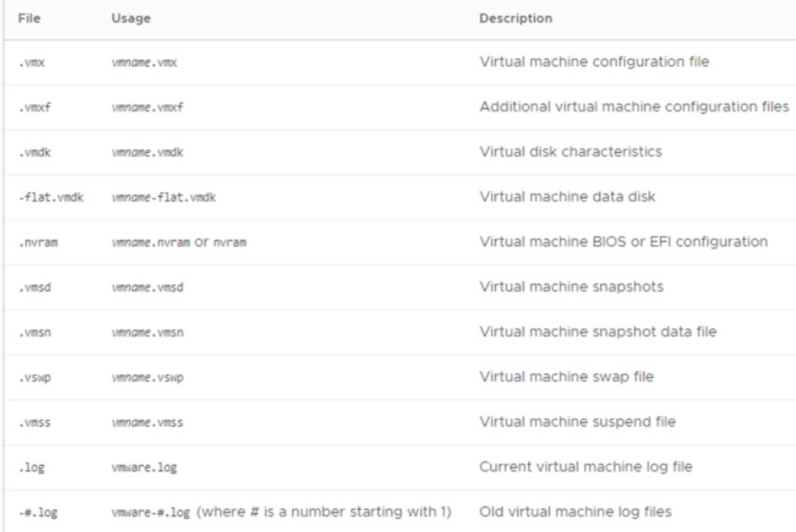The image size is (796, 532).
Task: Click the -#.log file entry
Action: 37,512
